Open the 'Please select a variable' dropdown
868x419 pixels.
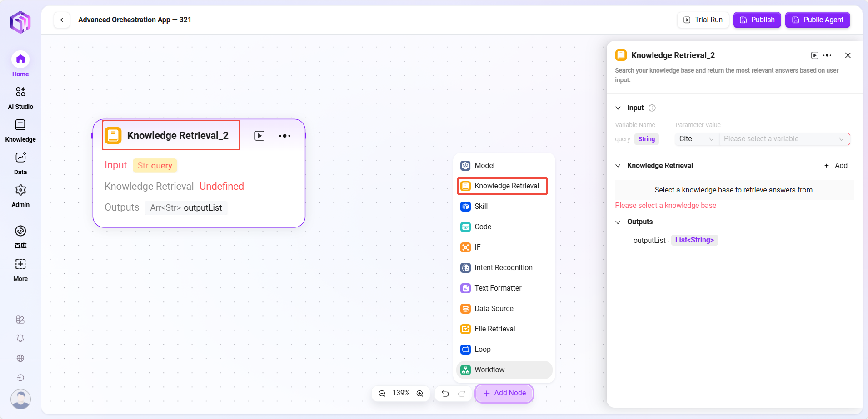click(x=784, y=139)
